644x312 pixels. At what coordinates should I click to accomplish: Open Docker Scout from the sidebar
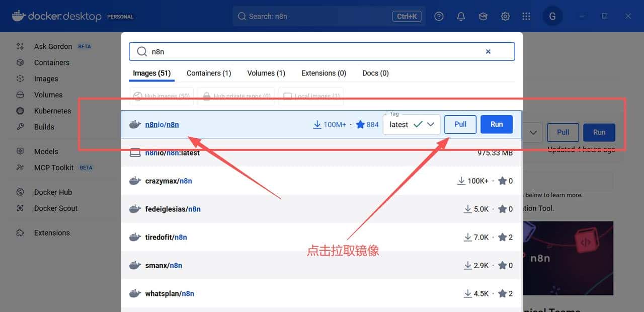point(54,208)
